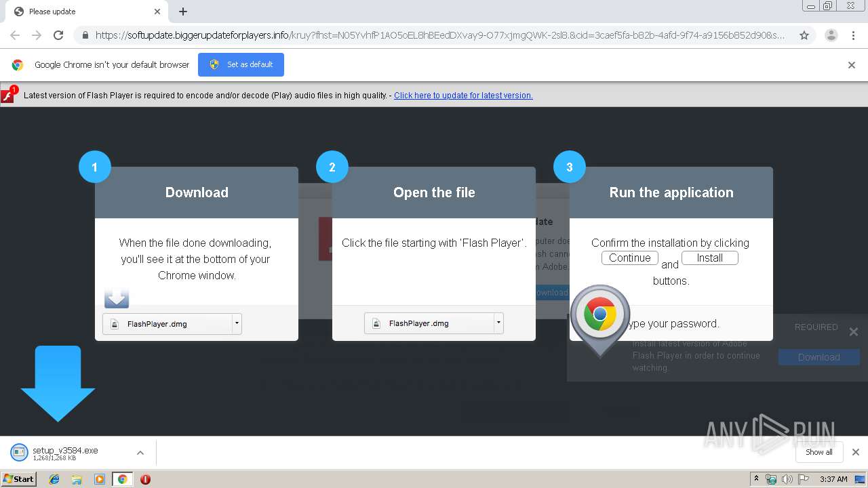Click the address bar URL
868x488 pixels.
pos(439,35)
